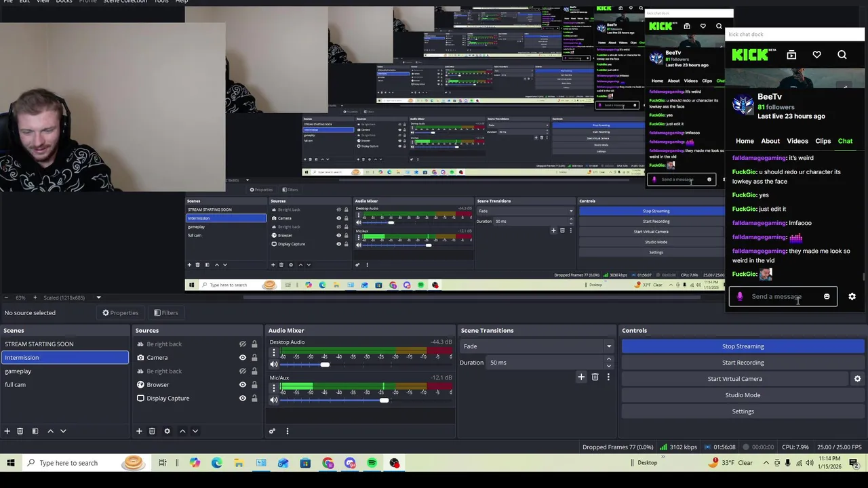Open OBS icon on the Windows taskbar
The width and height of the screenshot is (868, 488).
click(394, 463)
